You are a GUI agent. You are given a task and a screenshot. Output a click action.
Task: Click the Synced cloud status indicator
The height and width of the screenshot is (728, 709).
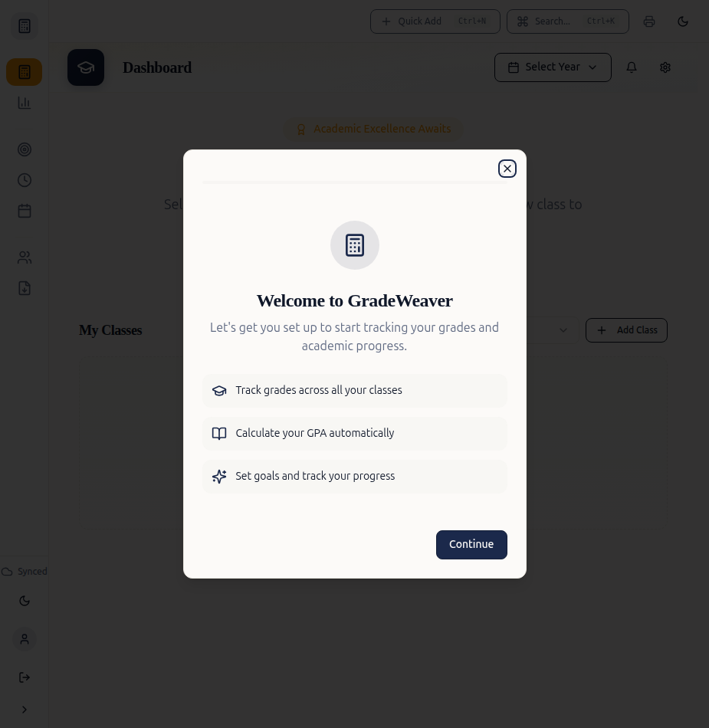(23, 572)
